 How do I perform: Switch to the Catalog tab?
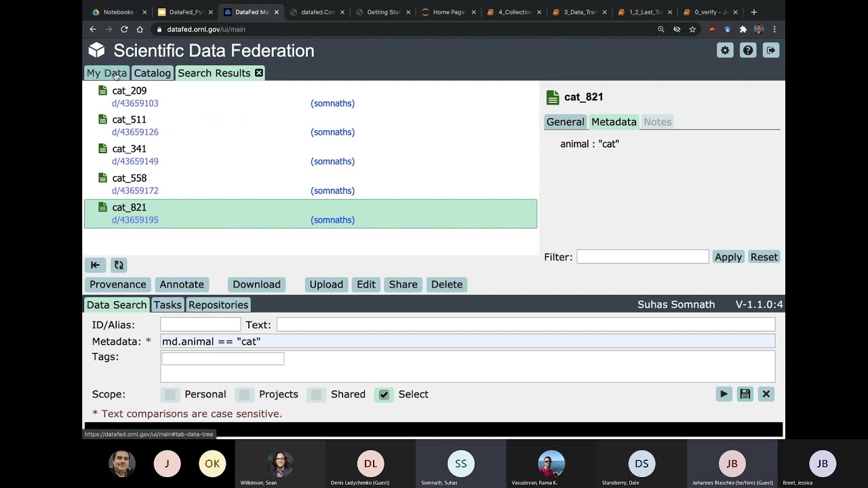(152, 73)
